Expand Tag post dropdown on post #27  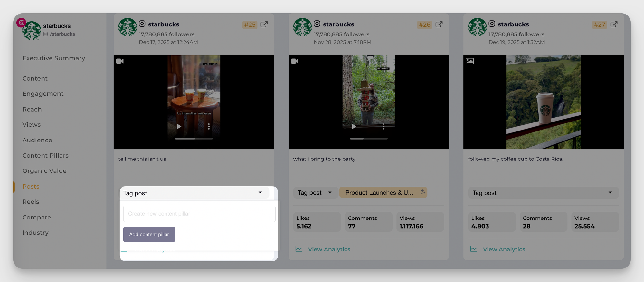coord(543,193)
